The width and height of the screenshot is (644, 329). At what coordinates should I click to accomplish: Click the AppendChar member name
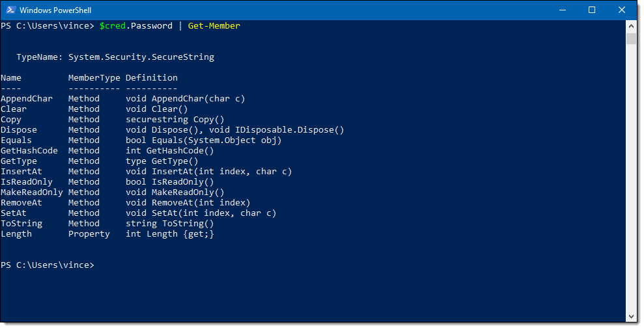pyautogui.click(x=27, y=99)
